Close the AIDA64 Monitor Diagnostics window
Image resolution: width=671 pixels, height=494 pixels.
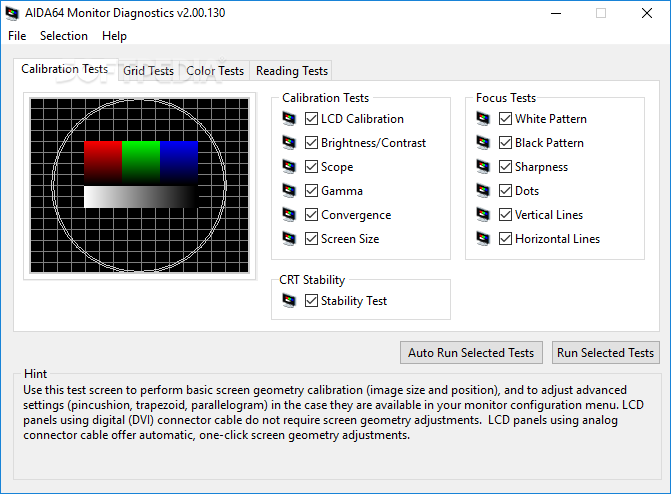point(647,13)
